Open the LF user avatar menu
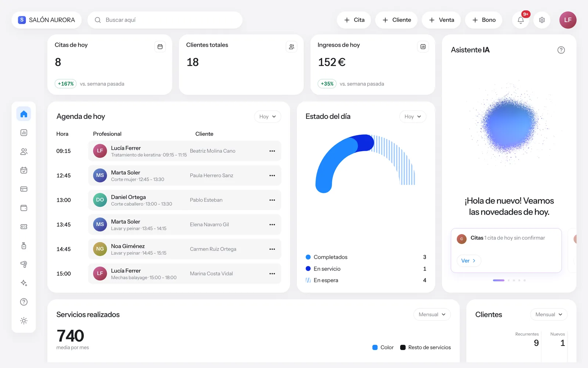Image resolution: width=588 pixels, height=368 pixels. point(568,20)
